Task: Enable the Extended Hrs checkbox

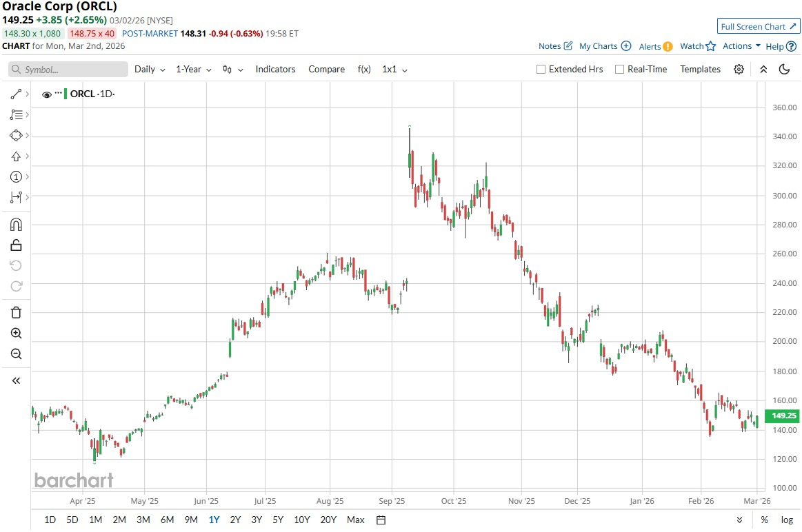Action: pyautogui.click(x=541, y=70)
